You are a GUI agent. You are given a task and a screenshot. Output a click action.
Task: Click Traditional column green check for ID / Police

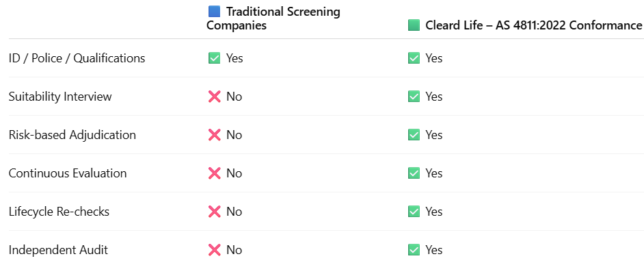[215, 58]
